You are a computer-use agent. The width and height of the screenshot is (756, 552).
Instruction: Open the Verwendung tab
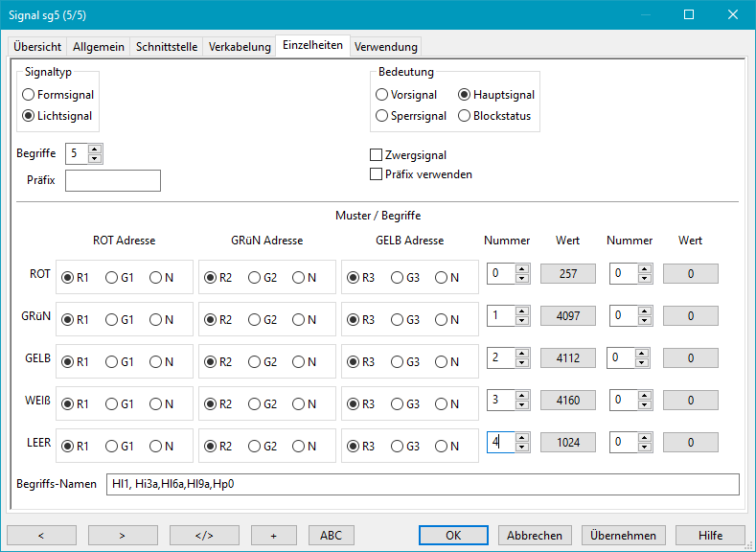pos(385,47)
